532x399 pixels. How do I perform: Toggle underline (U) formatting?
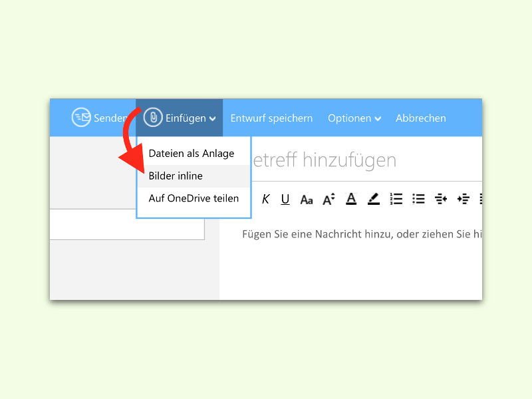point(285,199)
